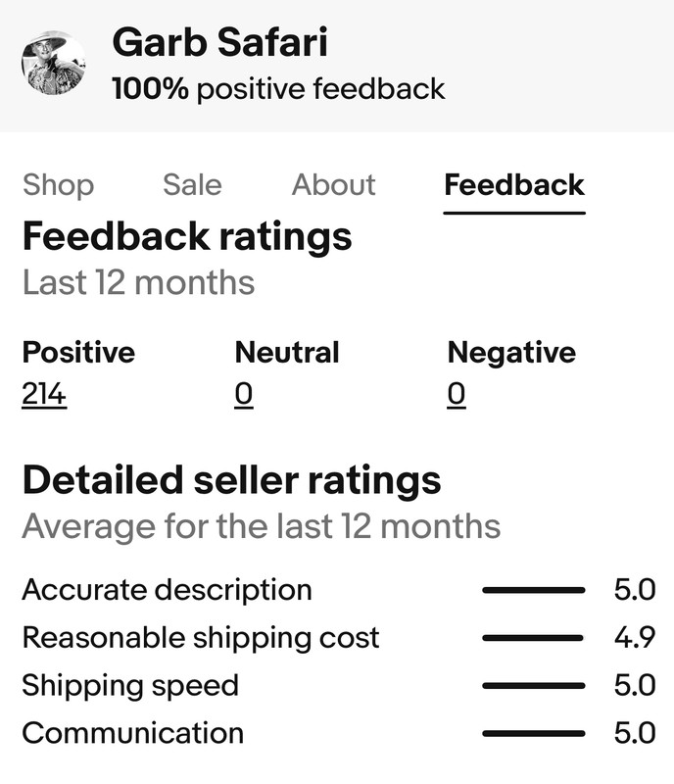Click the Positive feedback column label
The height and width of the screenshot is (784, 674).
[78, 353]
